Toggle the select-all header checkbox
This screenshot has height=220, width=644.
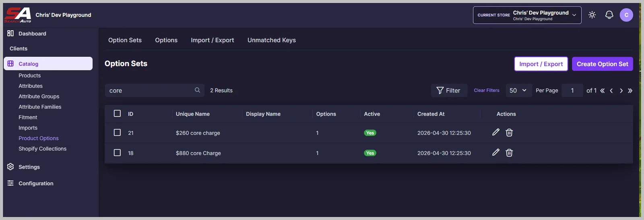click(117, 114)
